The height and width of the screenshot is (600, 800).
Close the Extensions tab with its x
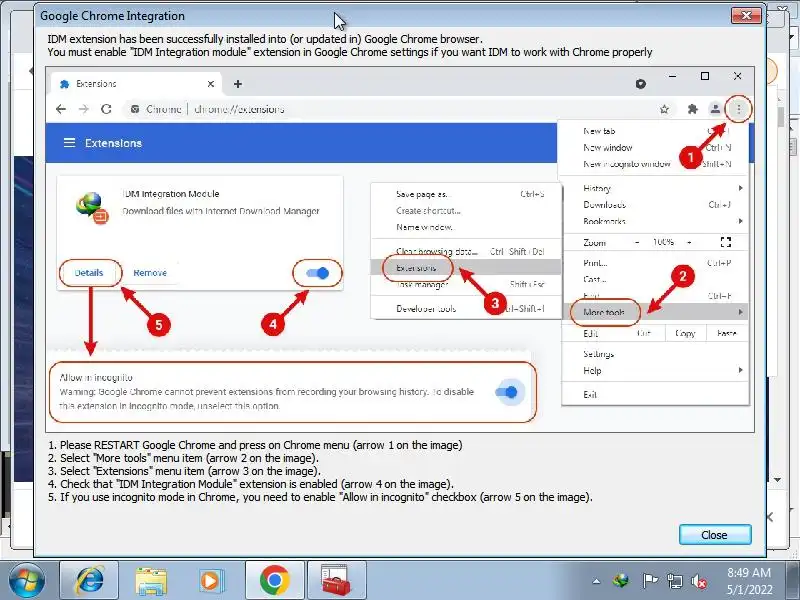(x=211, y=84)
